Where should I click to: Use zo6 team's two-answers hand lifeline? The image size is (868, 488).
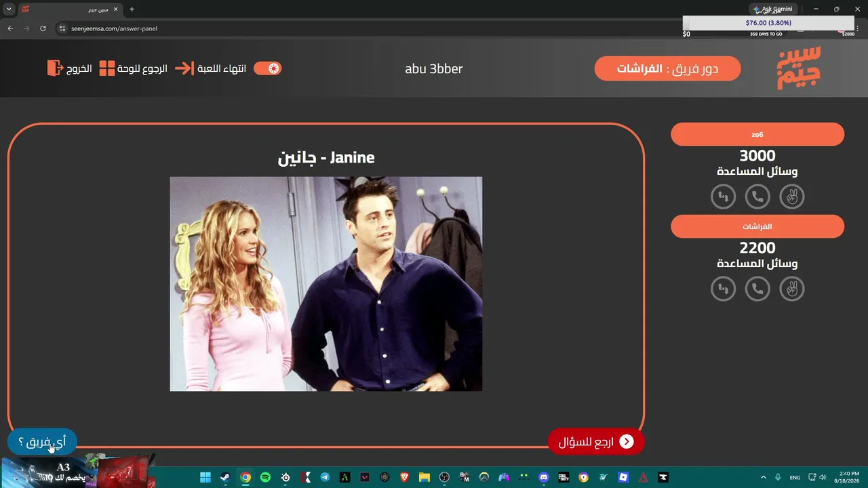point(791,197)
